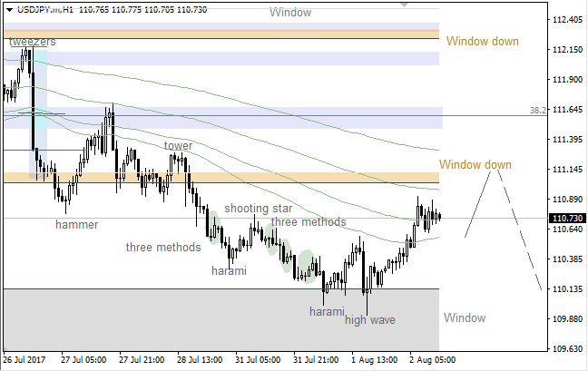Image resolution: width=588 pixels, height=371 pixels.
Task: Click the gray 'Window' label at chart bottom
Action: point(465,317)
